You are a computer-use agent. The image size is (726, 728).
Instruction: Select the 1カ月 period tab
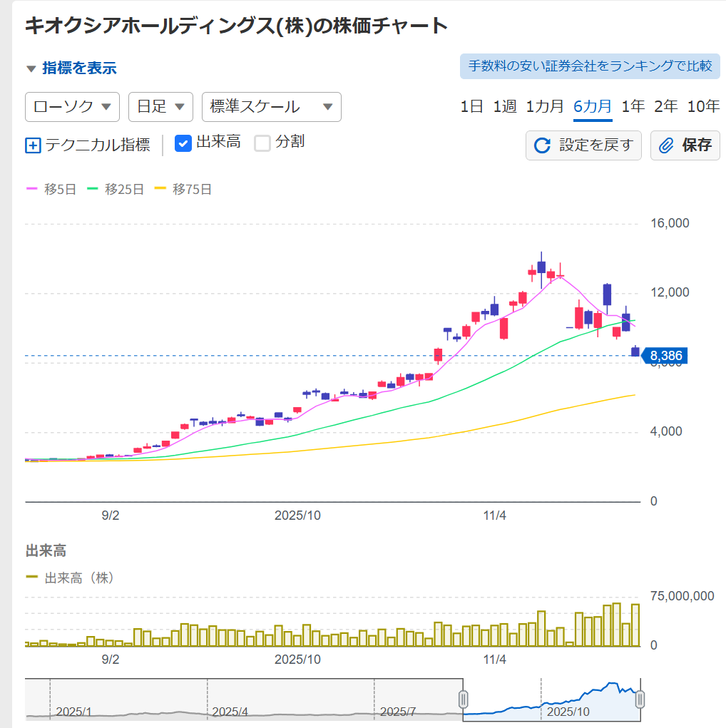coord(545,106)
